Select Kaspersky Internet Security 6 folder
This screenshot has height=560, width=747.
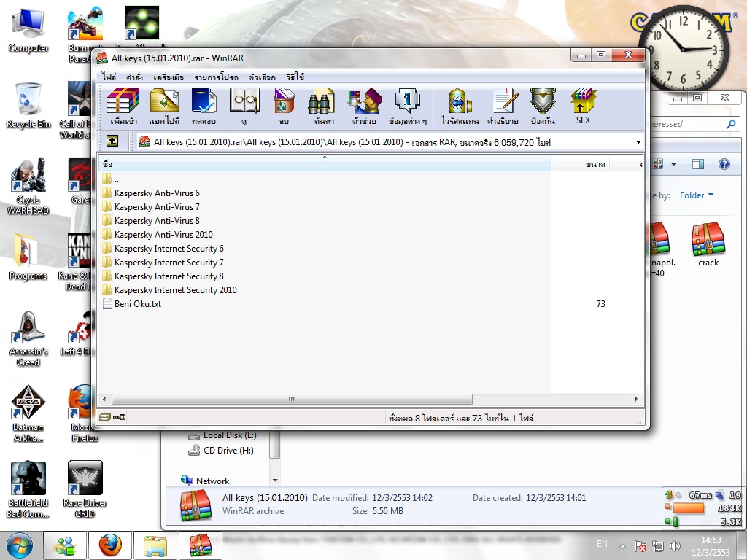tap(163, 248)
